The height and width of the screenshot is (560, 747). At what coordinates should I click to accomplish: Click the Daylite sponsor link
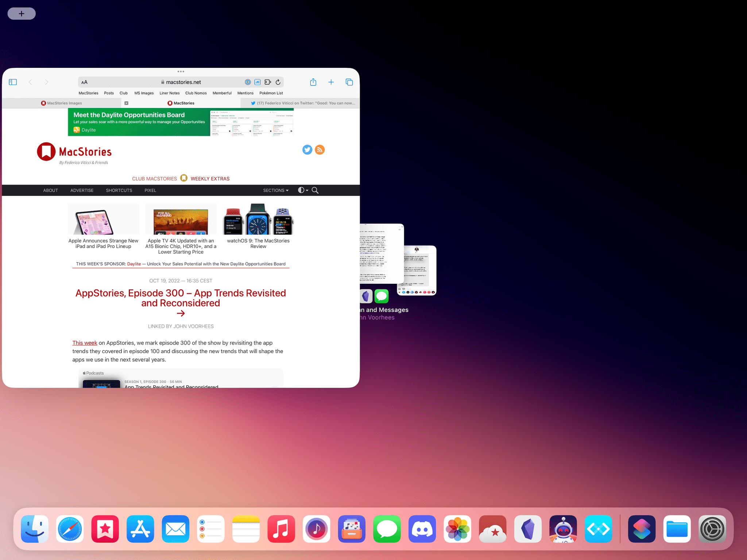(x=134, y=264)
